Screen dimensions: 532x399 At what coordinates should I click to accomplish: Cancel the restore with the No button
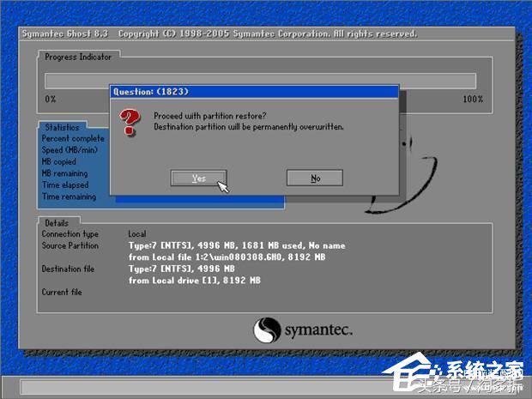click(x=315, y=178)
